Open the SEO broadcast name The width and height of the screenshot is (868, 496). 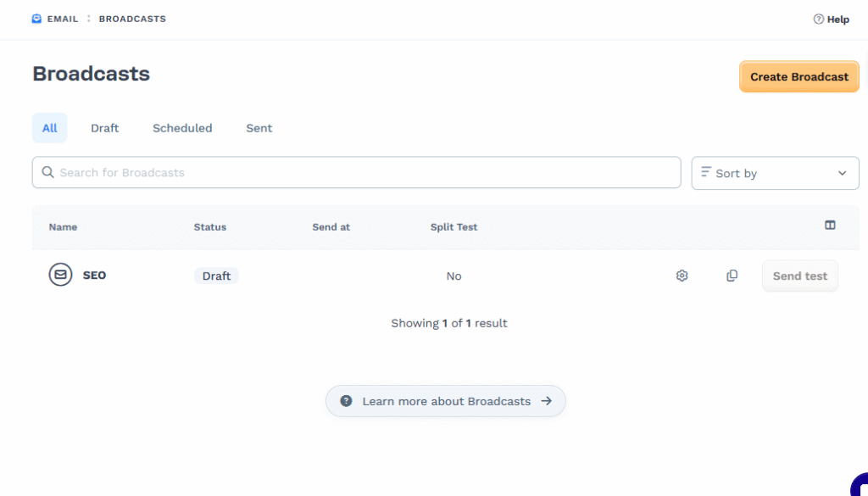94,275
